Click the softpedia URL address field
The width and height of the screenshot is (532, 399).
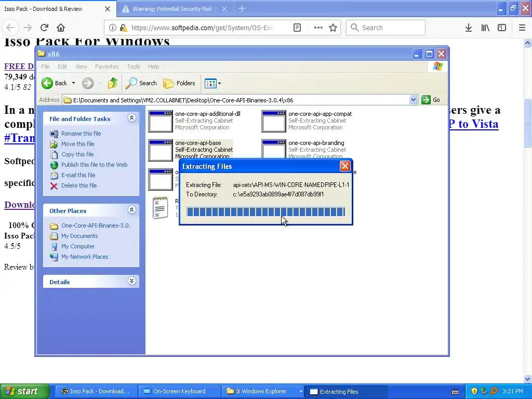pyautogui.click(x=202, y=28)
